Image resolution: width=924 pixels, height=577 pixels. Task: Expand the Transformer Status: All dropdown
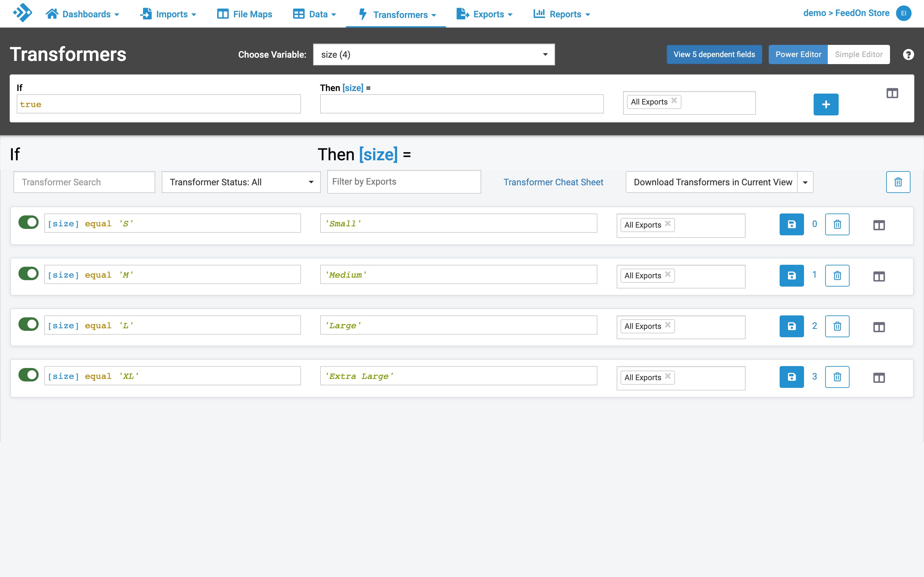(241, 182)
